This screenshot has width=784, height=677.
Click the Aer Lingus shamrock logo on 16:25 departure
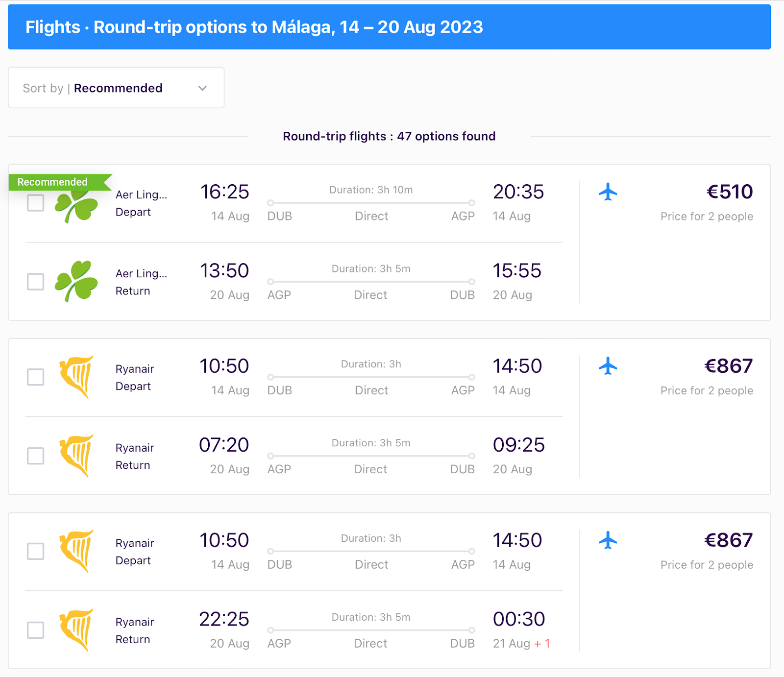tap(76, 205)
